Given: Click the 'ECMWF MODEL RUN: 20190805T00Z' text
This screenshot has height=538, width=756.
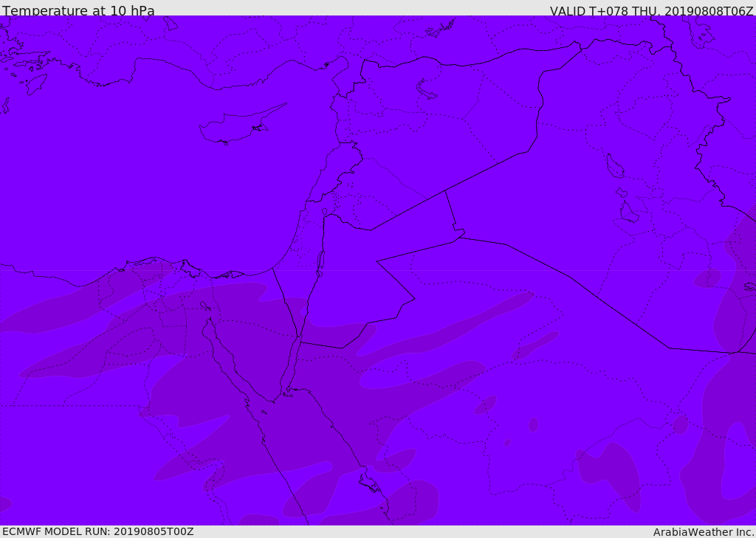Looking at the screenshot, I should tap(98, 531).
